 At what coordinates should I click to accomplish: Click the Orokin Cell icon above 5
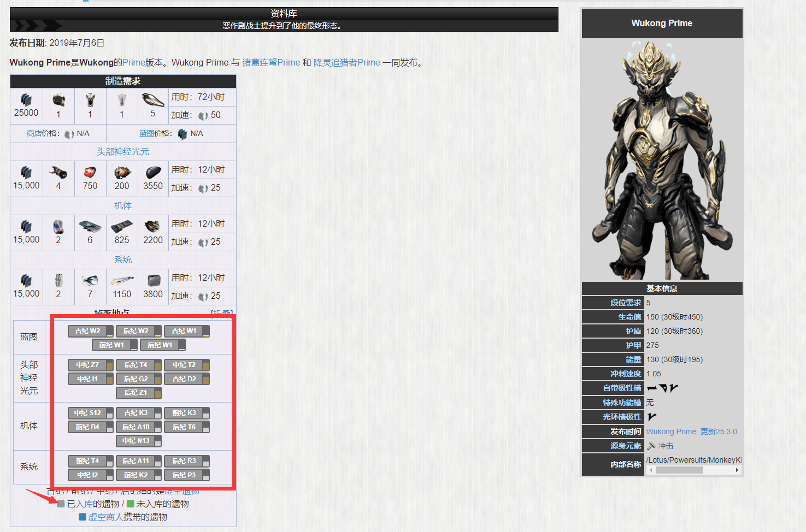(153, 99)
